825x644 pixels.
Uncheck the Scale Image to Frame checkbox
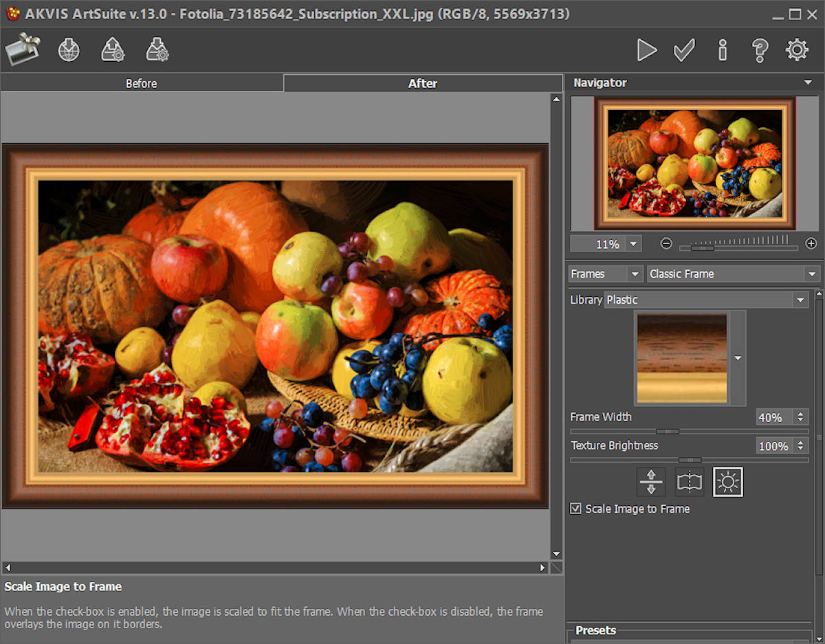tap(576, 509)
